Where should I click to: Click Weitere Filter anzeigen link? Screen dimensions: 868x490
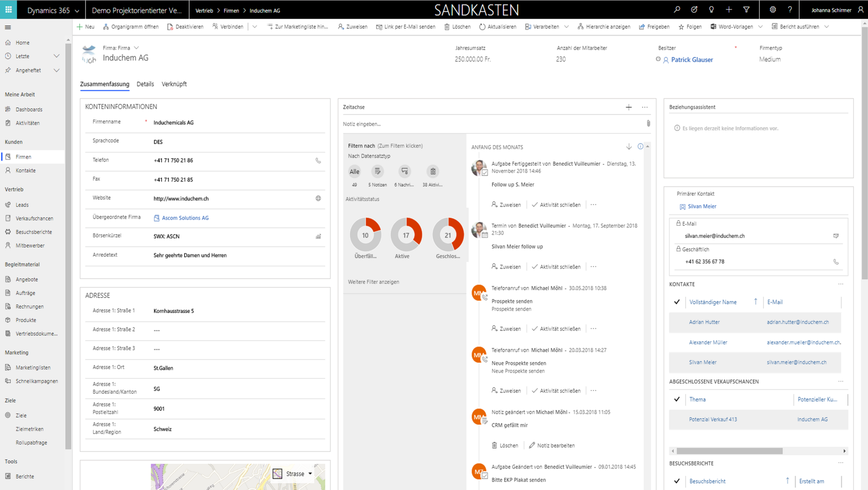373,282
